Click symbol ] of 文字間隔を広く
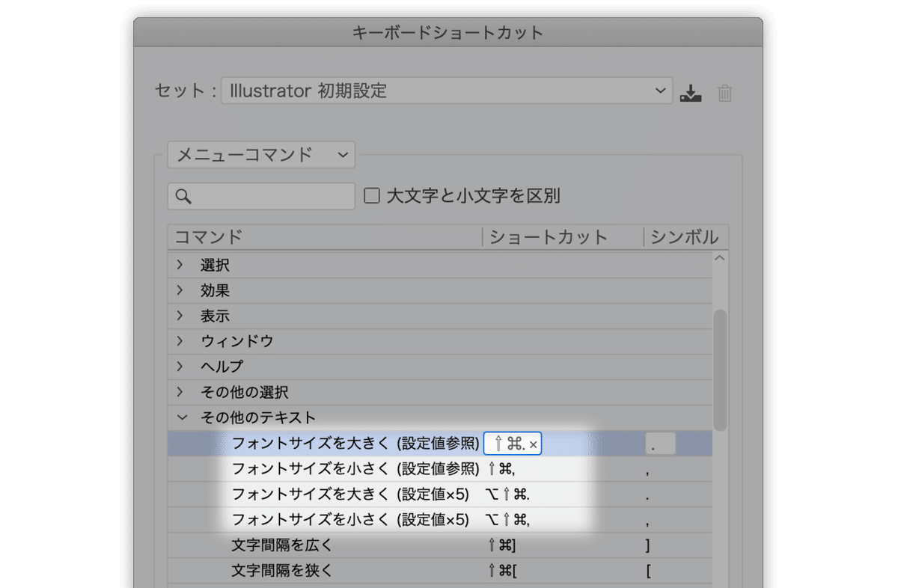This screenshot has height=588, width=898. (x=648, y=545)
